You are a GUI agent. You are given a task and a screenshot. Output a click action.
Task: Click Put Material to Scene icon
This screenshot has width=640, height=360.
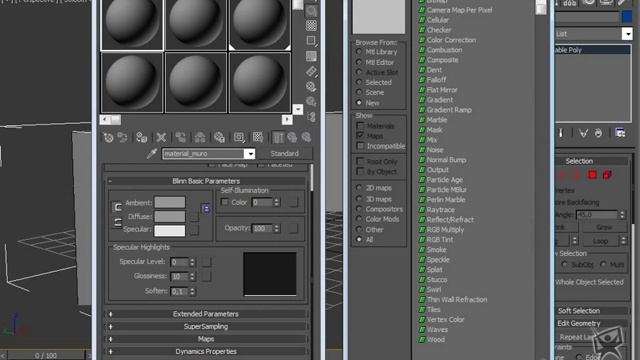pyautogui.click(x=122, y=138)
